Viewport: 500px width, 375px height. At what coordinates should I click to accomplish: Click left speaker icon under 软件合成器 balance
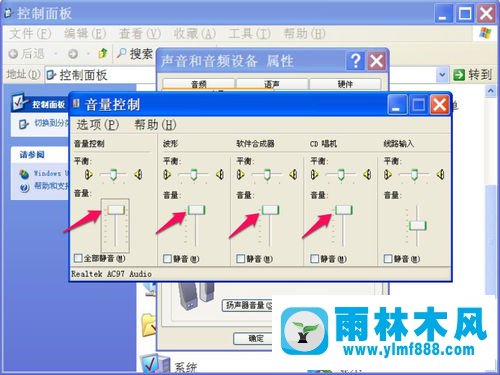pyautogui.click(x=240, y=174)
